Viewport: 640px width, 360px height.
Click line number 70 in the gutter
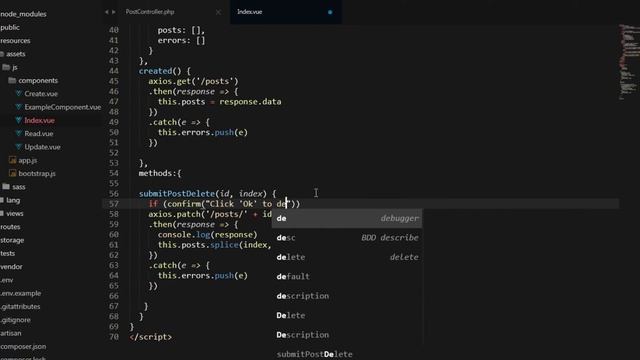pos(113,337)
